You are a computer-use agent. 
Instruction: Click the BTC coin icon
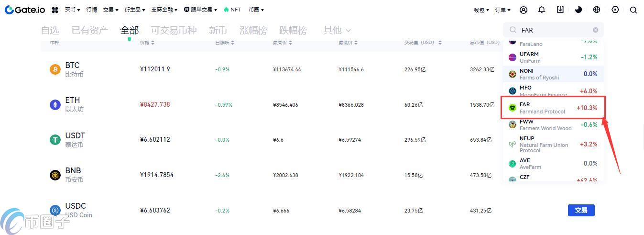(55, 69)
